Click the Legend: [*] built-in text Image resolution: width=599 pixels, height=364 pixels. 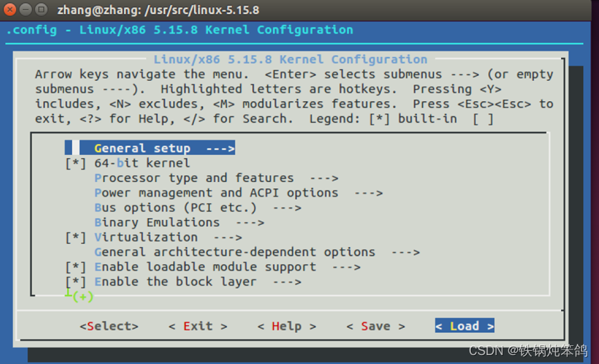383,119
